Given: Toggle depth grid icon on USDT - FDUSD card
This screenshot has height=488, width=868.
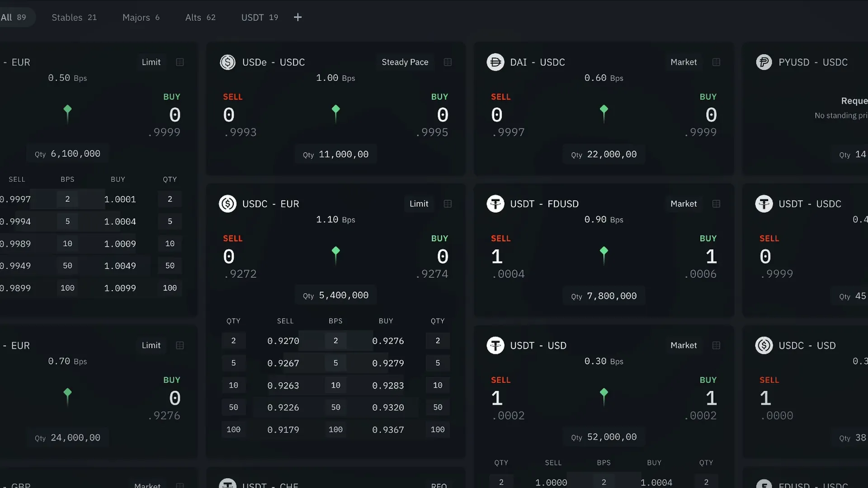Looking at the screenshot, I should pos(716,204).
